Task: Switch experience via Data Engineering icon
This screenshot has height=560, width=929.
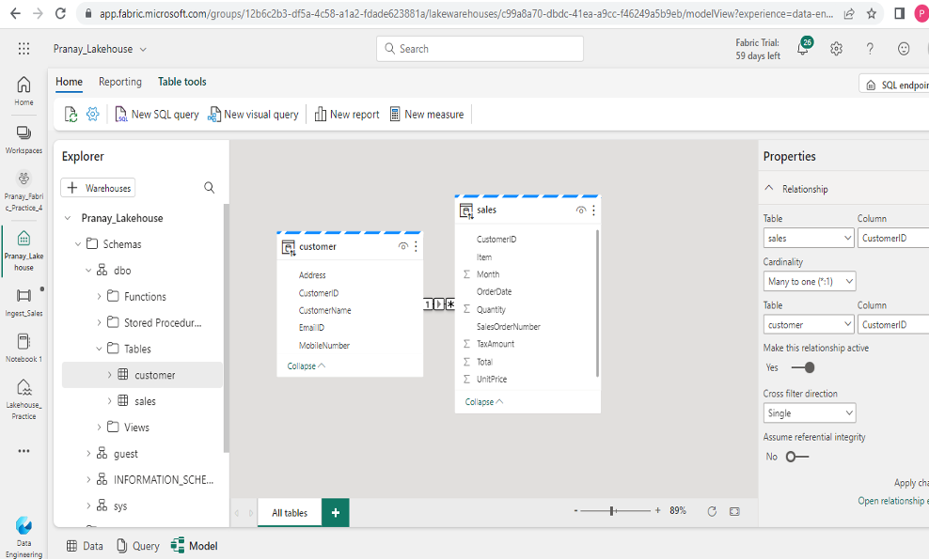Action: coord(24,537)
